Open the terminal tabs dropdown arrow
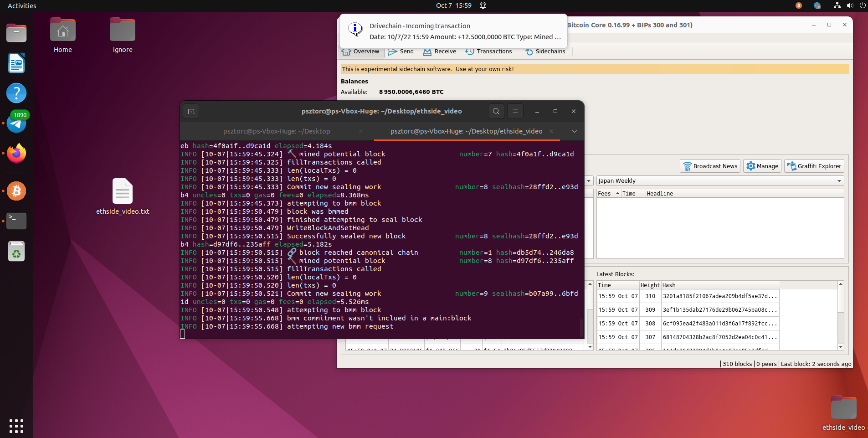Image resolution: width=868 pixels, height=438 pixels. coord(575,131)
